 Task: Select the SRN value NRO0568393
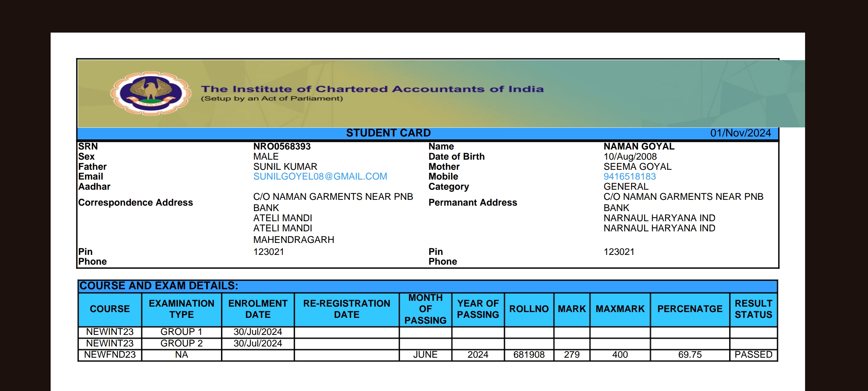coord(282,147)
